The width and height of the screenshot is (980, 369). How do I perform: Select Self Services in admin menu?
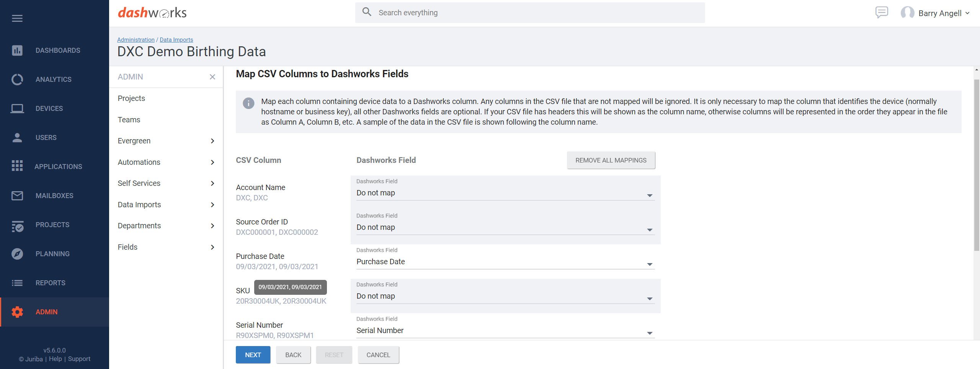(x=139, y=183)
